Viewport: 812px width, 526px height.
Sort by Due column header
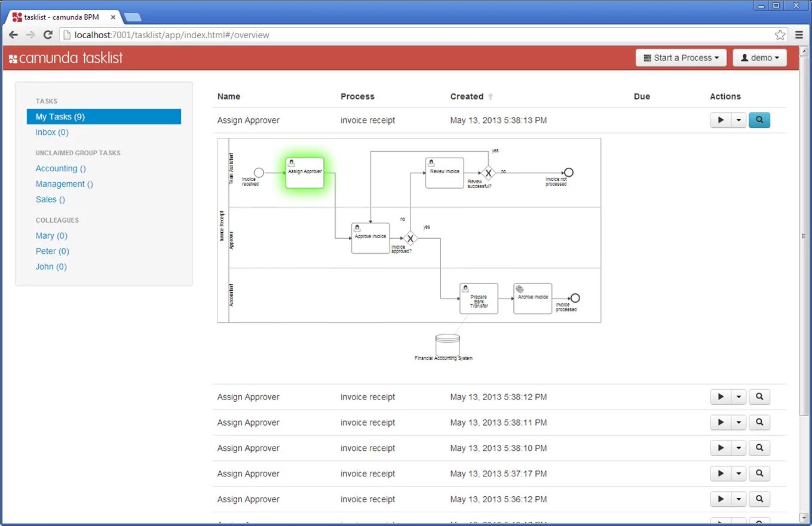pyautogui.click(x=642, y=97)
